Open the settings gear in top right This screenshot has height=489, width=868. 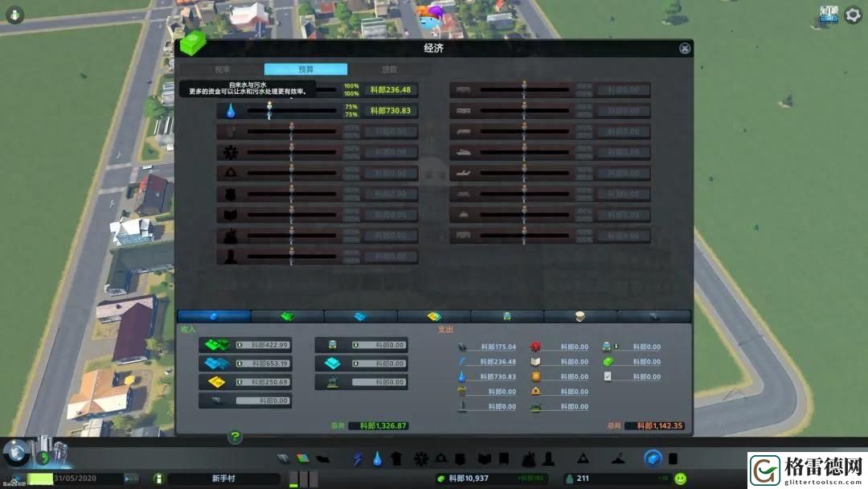(x=853, y=15)
